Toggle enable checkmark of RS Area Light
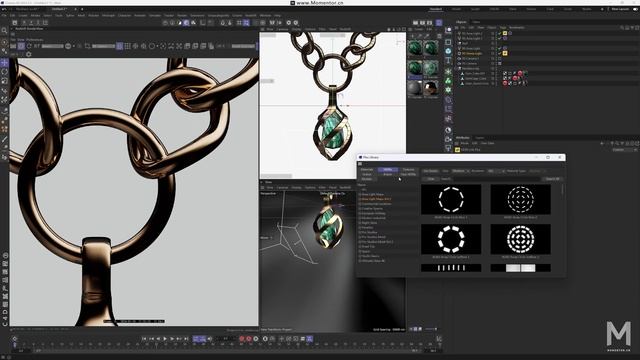The width and height of the screenshot is (640, 360). (x=500, y=48)
